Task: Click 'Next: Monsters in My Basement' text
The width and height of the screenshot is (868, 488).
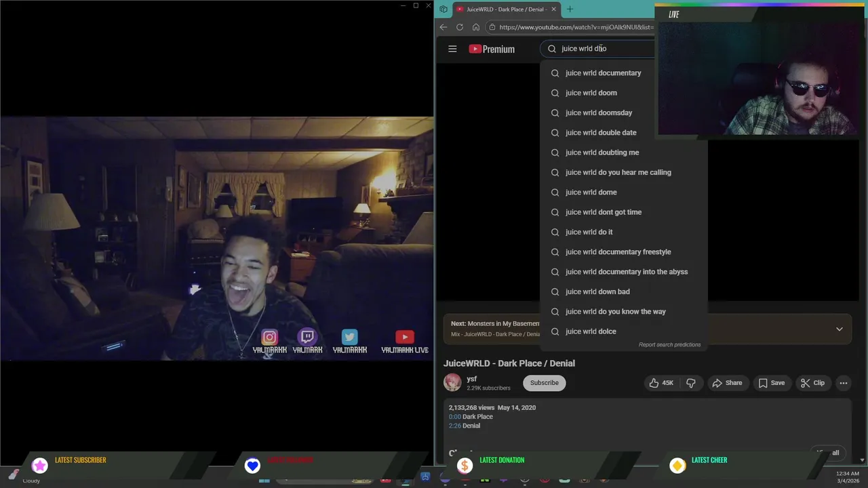Action: [495, 324]
